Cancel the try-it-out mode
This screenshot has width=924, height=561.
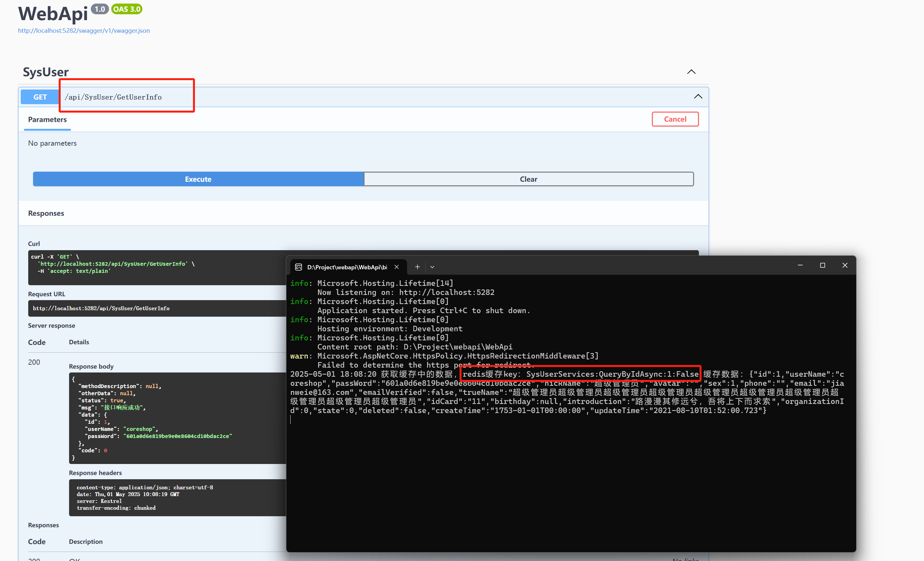click(675, 119)
